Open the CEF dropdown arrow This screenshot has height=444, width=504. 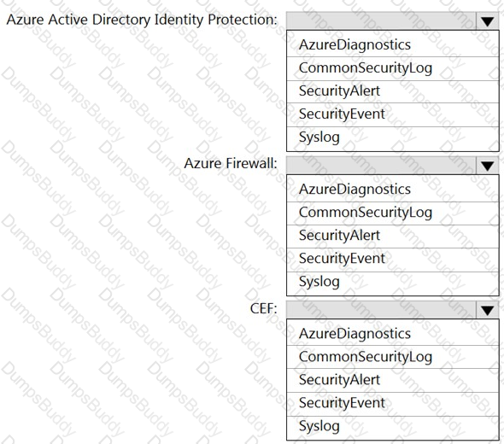pos(487,310)
